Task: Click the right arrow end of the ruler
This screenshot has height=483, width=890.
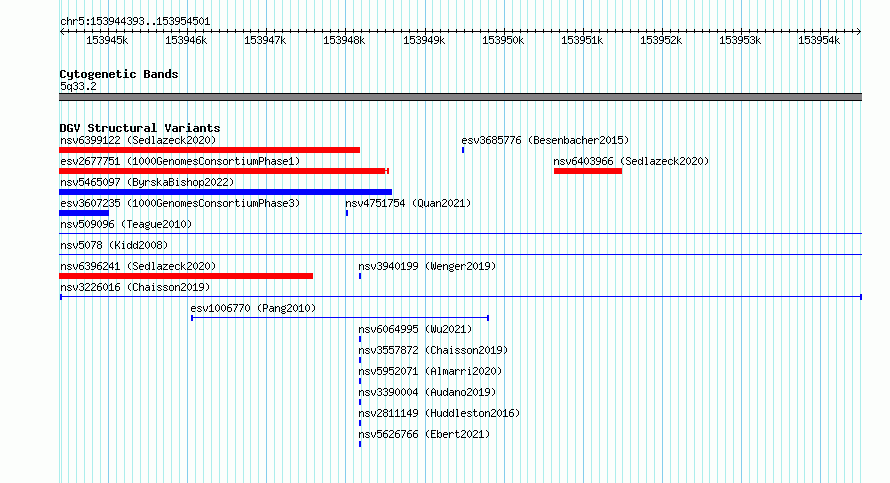Action: point(859,31)
